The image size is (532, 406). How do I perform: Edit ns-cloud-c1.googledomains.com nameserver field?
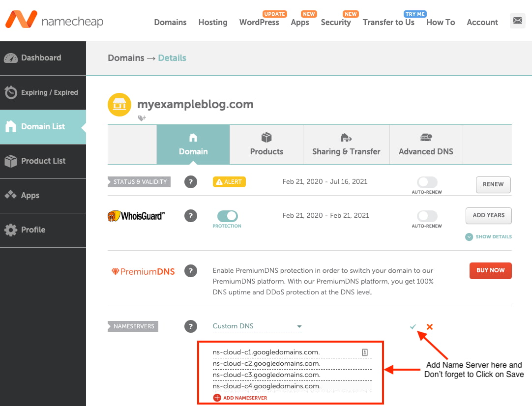click(x=292, y=352)
